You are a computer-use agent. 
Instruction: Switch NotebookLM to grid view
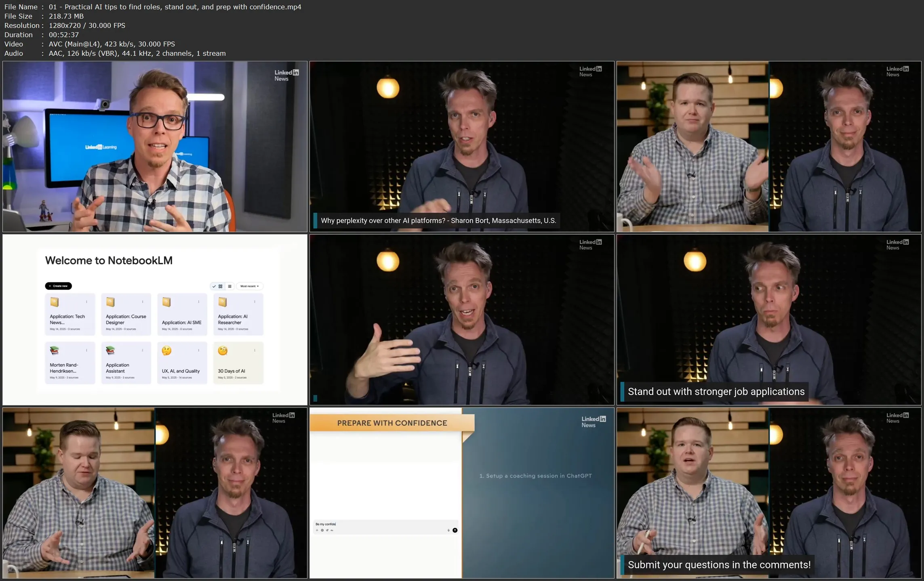click(220, 286)
